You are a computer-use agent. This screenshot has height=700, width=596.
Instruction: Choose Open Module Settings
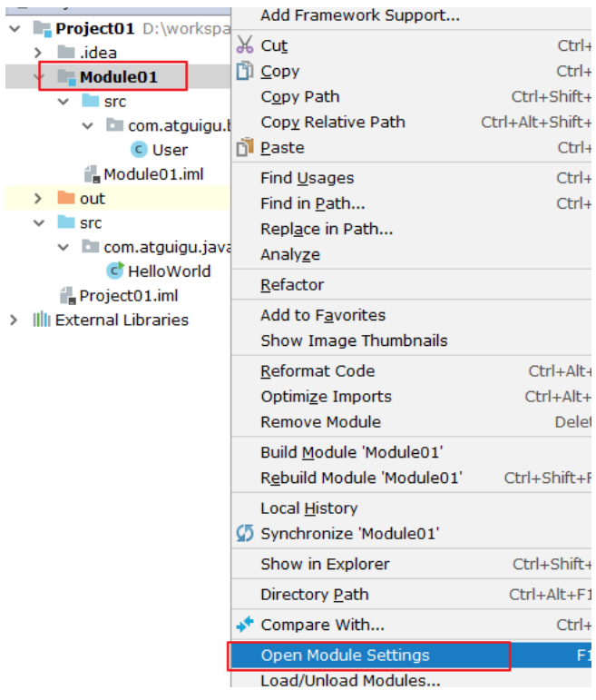(x=411, y=655)
